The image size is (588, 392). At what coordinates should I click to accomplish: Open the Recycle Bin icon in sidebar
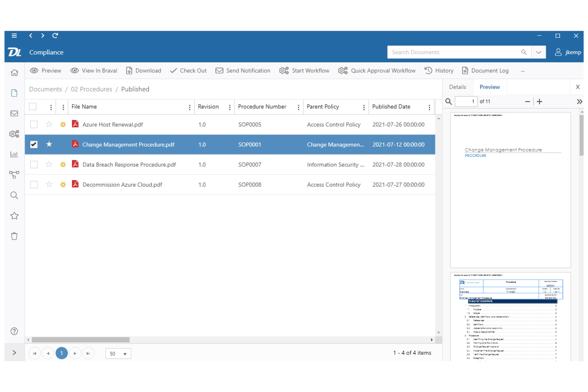(x=14, y=236)
